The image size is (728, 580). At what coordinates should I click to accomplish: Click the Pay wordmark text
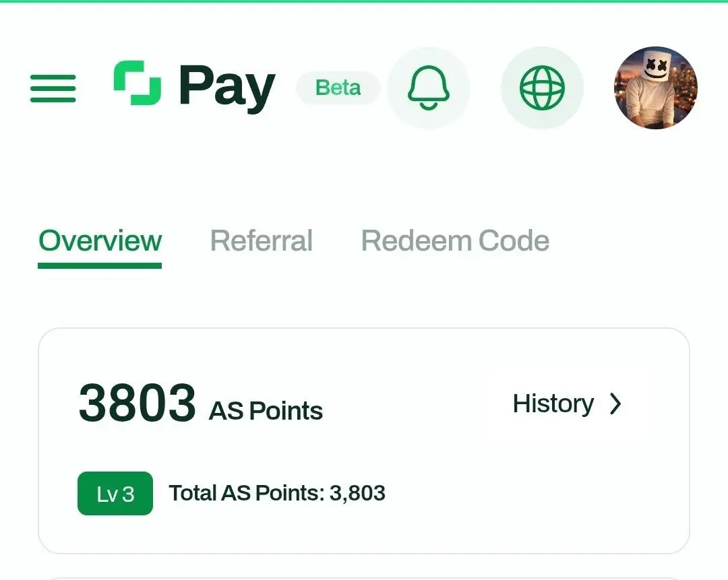click(227, 87)
